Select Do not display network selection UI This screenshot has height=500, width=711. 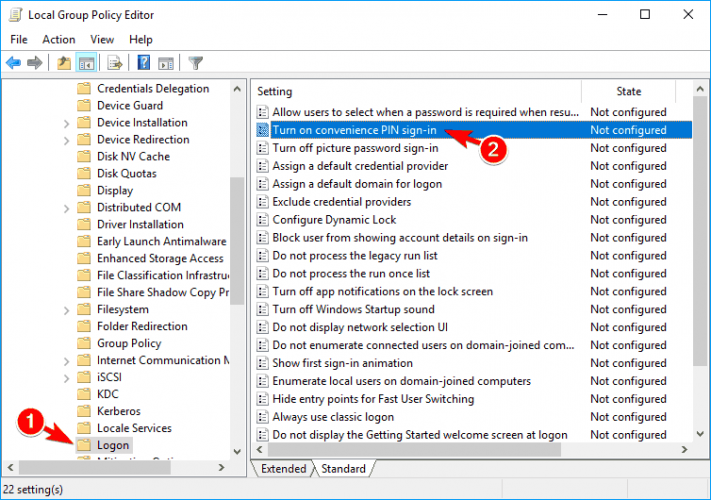(360, 327)
